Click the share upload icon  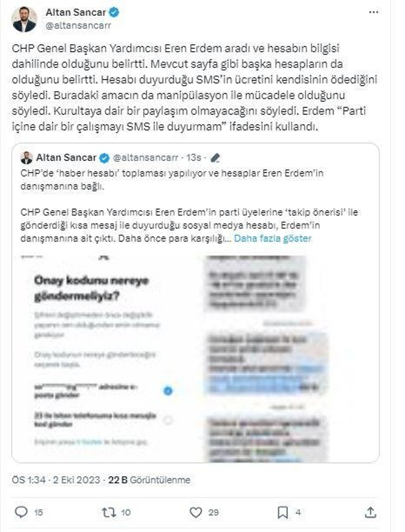click(371, 512)
